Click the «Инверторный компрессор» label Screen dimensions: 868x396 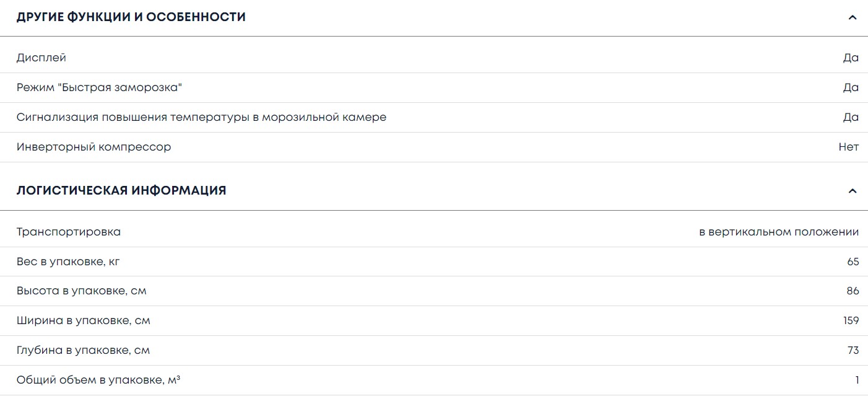pyautogui.click(x=94, y=147)
